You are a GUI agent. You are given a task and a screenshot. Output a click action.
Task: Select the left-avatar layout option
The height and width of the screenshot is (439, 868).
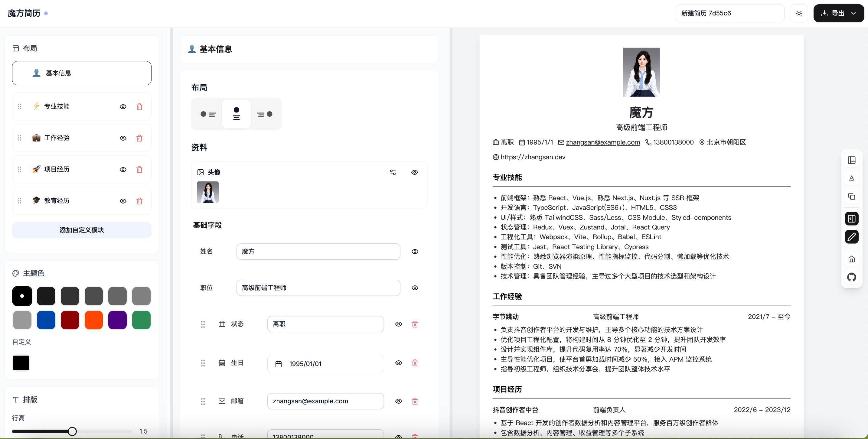(207, 115)
